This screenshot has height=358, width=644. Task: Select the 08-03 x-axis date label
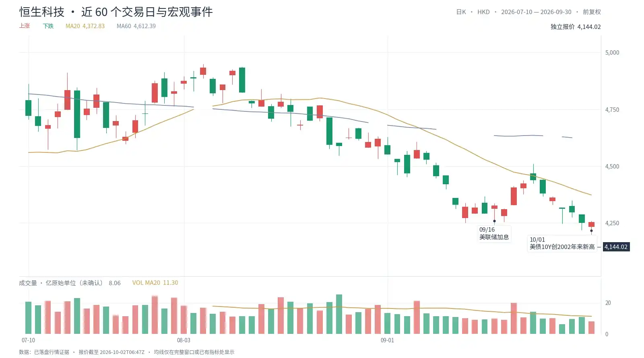(184, 340)
